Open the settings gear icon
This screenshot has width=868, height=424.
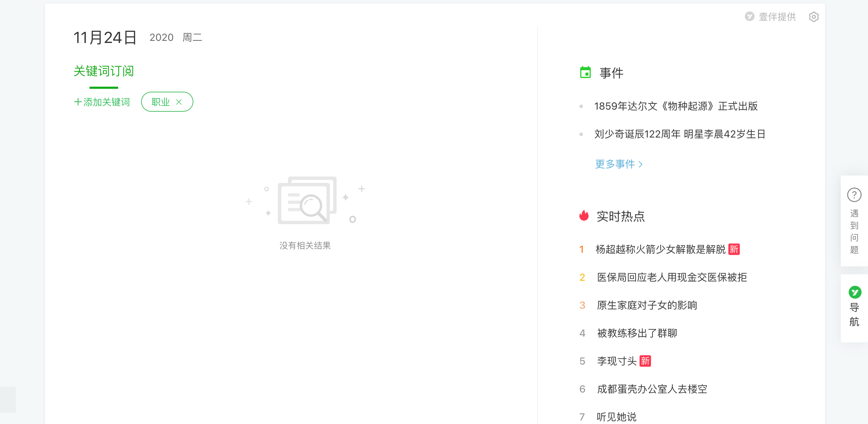pos(814,17)
